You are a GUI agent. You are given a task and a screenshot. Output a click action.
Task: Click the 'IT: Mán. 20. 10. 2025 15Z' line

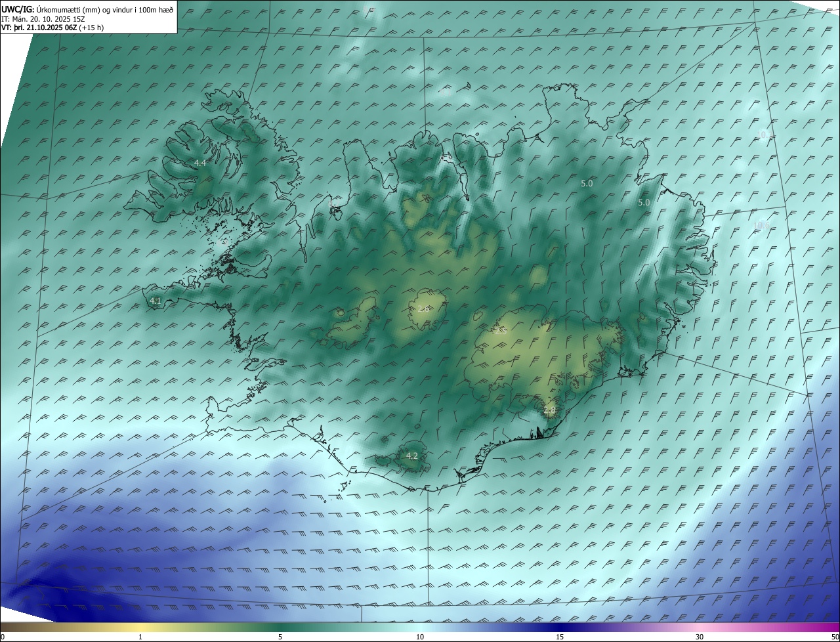(43, 19)
